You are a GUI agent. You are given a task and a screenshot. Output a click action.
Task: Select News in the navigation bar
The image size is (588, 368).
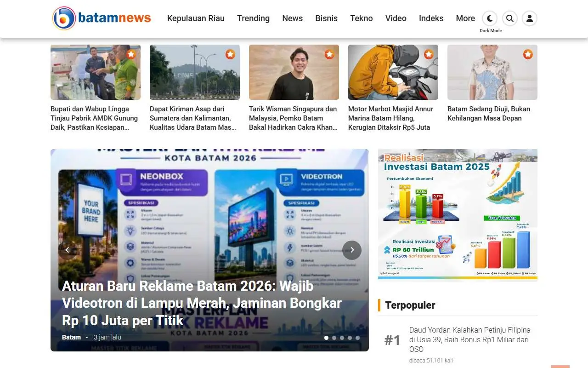click(293, 18)
